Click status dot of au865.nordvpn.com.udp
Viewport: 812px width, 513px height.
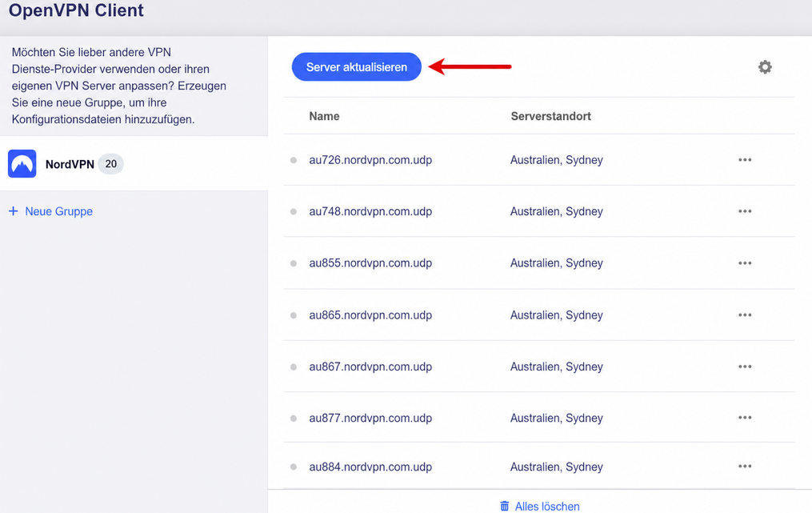(294, 315)
